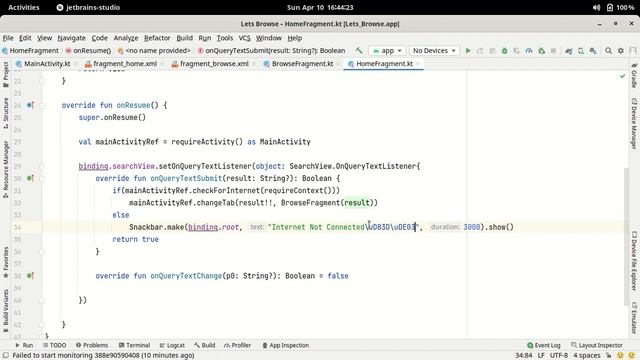Open the Gradle side panel
The width and height of the screenshot is (640, 360).
[x=634, y=76]
